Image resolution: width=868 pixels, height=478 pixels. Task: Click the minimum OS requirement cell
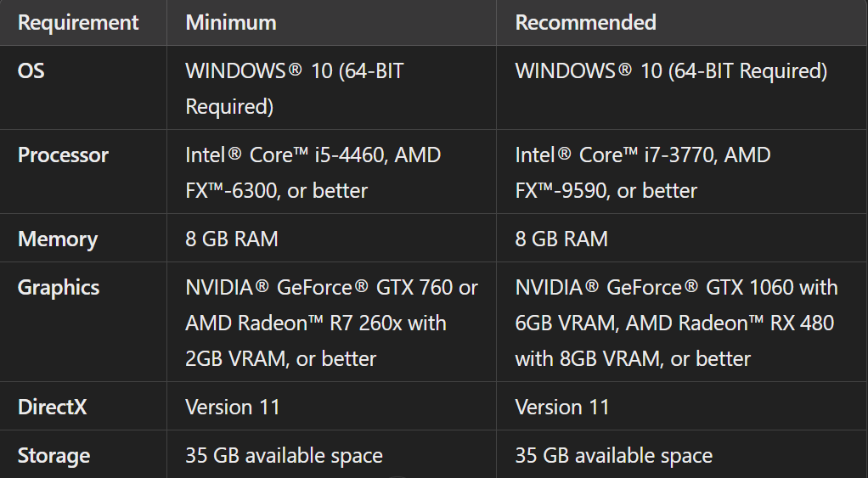[295, 88]
